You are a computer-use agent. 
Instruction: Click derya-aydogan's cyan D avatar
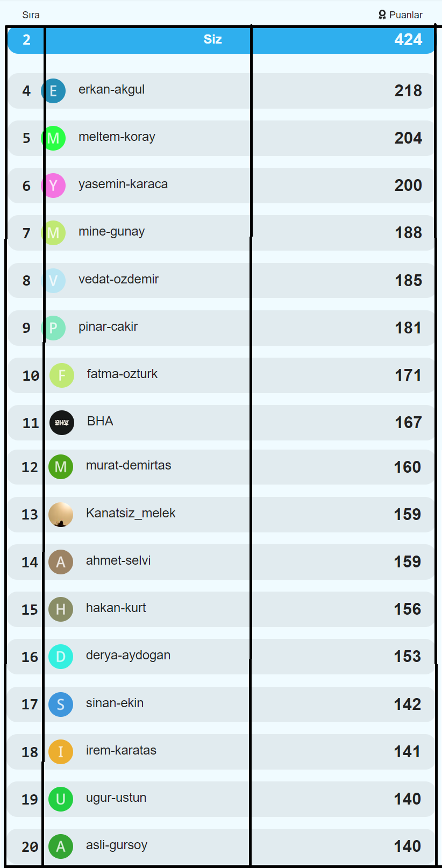click(61, 657)
